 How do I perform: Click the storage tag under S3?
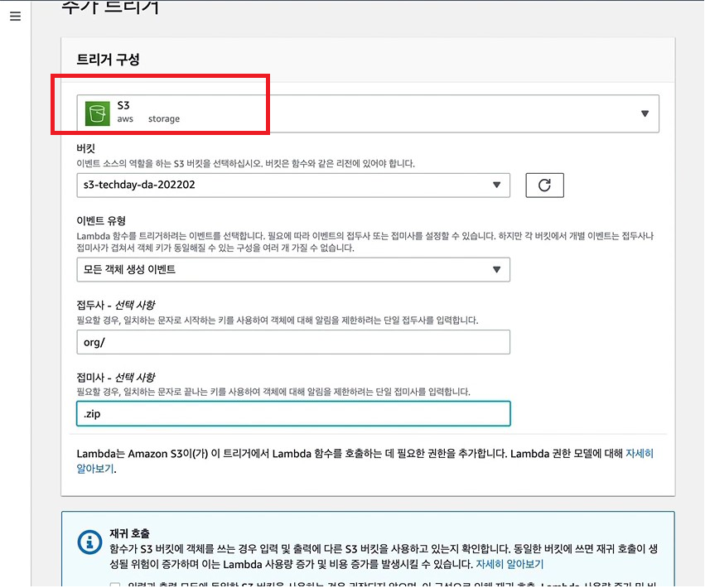coord(164,119)
